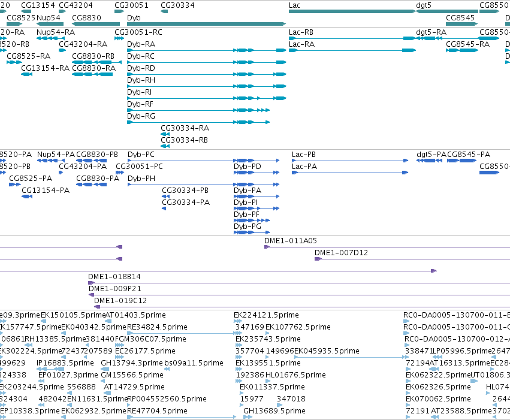Select the Dyb-RI transcript label
Image resolution: width=510 pixels, height=420 pixels.
pos(140,92)
